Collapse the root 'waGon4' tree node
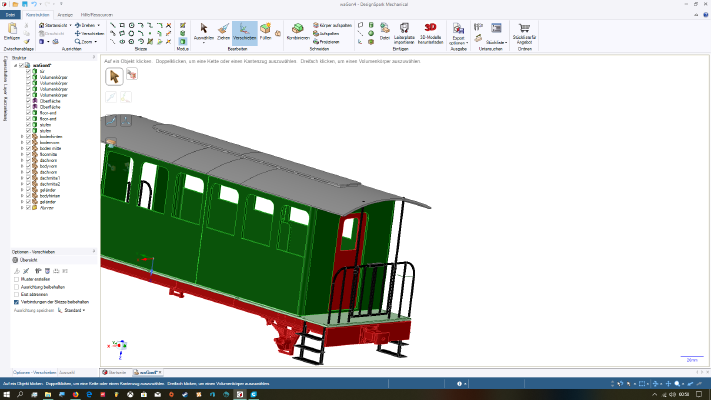This screenshot has width=711, height=400. click(x=15, y=65)
